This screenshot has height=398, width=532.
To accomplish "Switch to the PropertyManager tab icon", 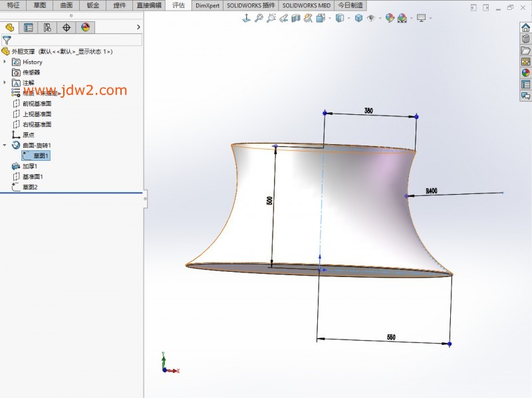I will 28,27.
